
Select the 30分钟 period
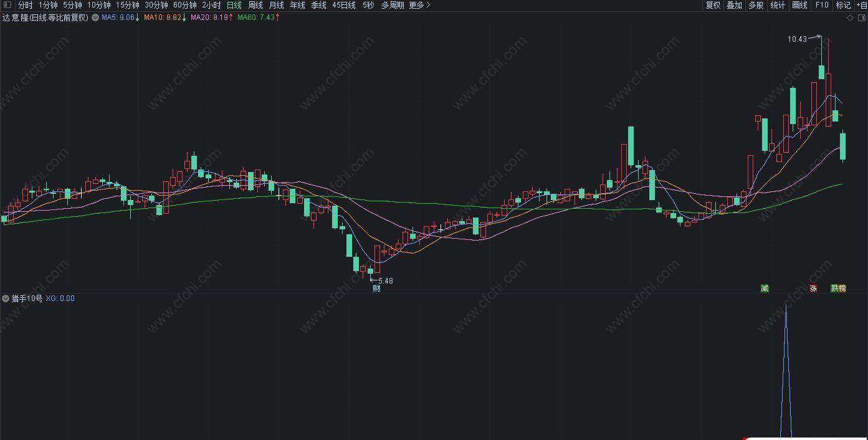pos(156,5)
